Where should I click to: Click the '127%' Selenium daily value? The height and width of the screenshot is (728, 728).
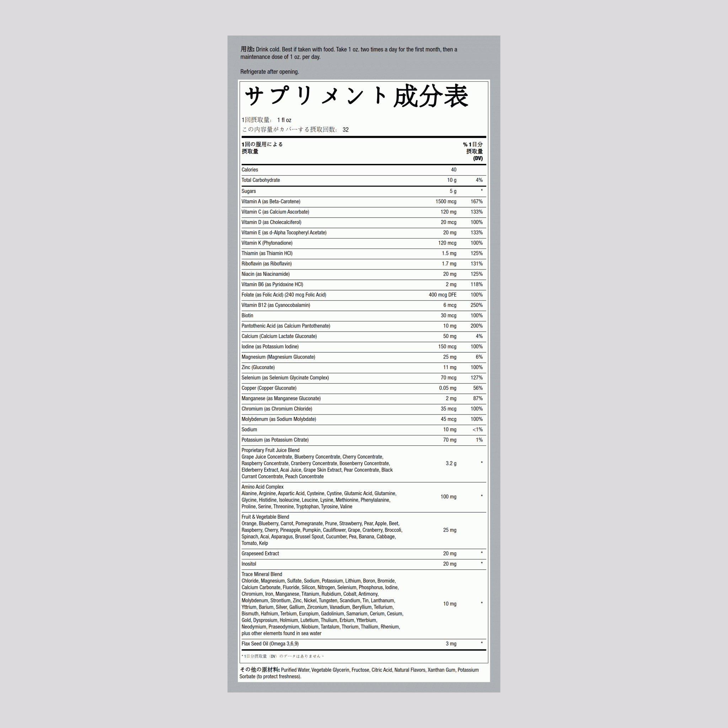[x=477, y=378]
